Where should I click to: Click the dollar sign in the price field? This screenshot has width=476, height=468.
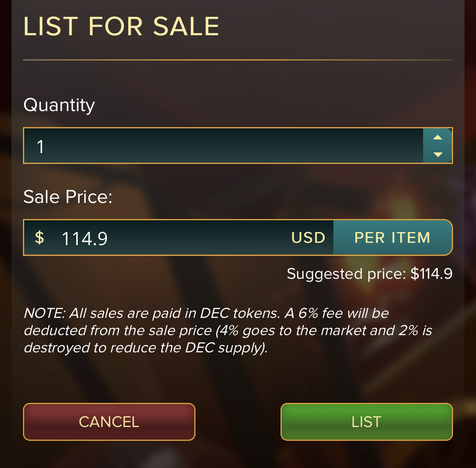(x=39, y=237)
